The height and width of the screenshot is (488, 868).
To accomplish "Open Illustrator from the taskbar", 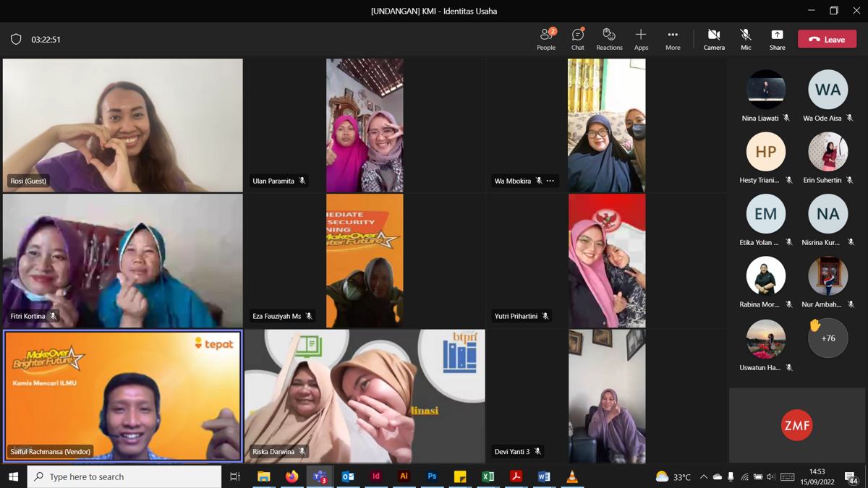I will [x=404, y=476].
